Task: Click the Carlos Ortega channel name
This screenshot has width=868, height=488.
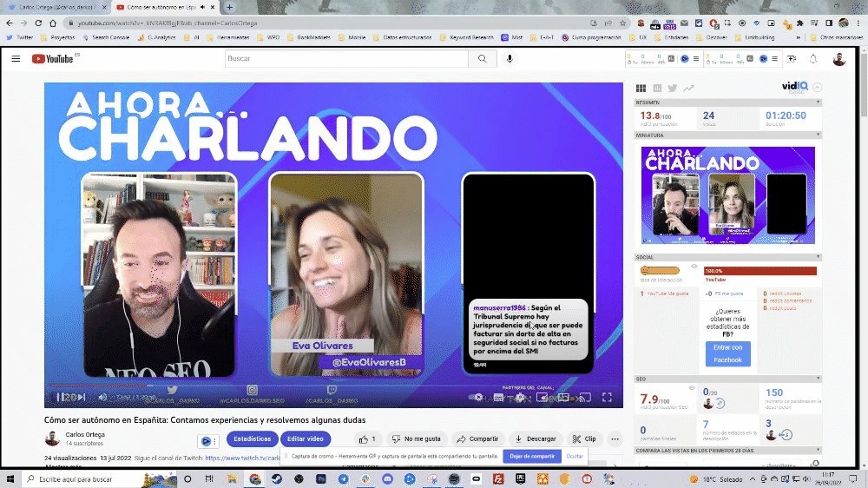Action: click(85, 435)
